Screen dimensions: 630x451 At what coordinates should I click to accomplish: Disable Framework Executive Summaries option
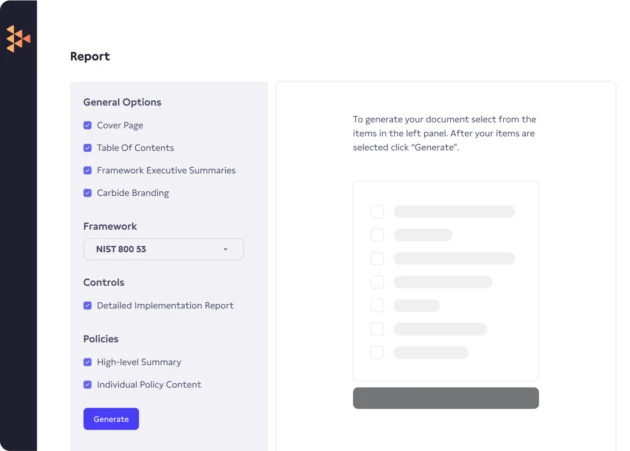(88, 171)
